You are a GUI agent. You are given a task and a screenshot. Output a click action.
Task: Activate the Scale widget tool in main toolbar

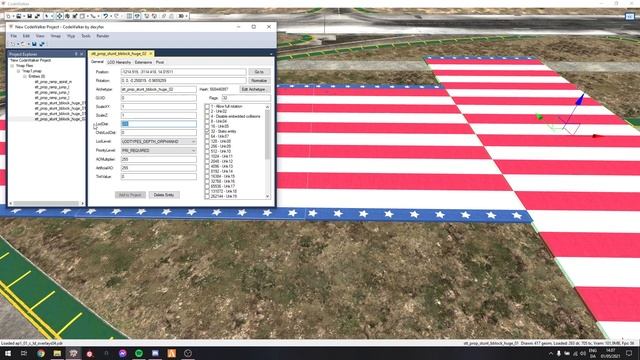(75, 16)
